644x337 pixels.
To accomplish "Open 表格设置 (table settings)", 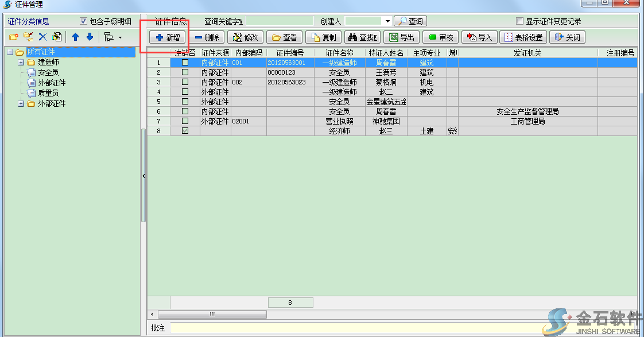I will click(523, 37).
